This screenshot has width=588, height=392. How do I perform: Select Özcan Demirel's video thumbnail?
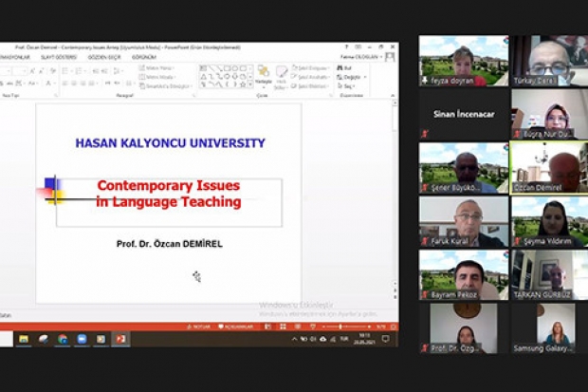pos(549,168)
